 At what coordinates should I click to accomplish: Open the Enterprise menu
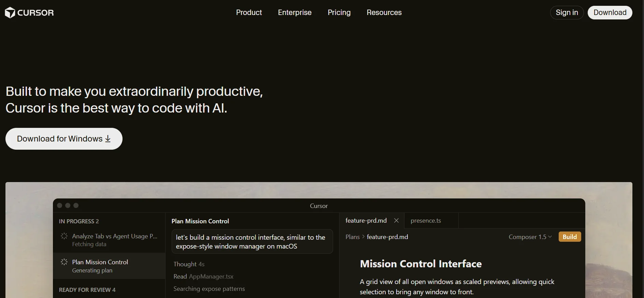pos(295,13)
